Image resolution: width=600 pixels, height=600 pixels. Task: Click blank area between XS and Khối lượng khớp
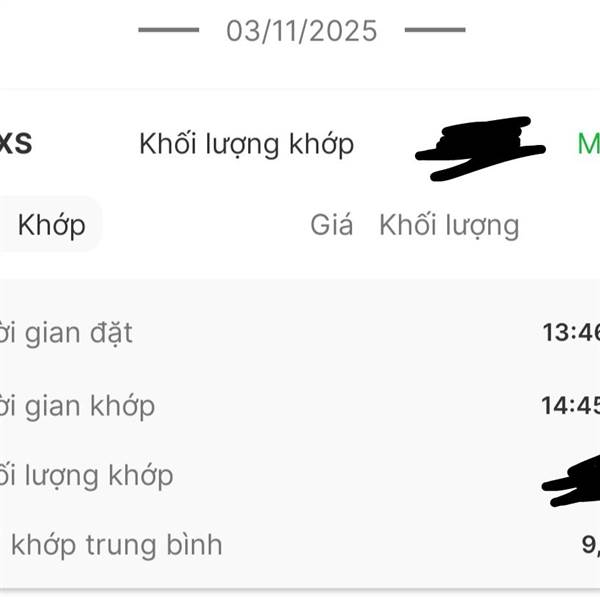[x=86, y=144]
